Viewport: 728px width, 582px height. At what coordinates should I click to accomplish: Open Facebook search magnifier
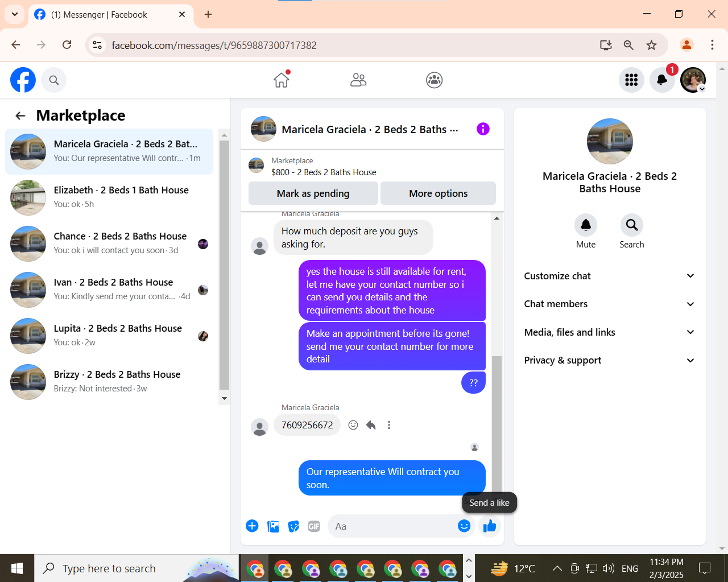point(54,80)
